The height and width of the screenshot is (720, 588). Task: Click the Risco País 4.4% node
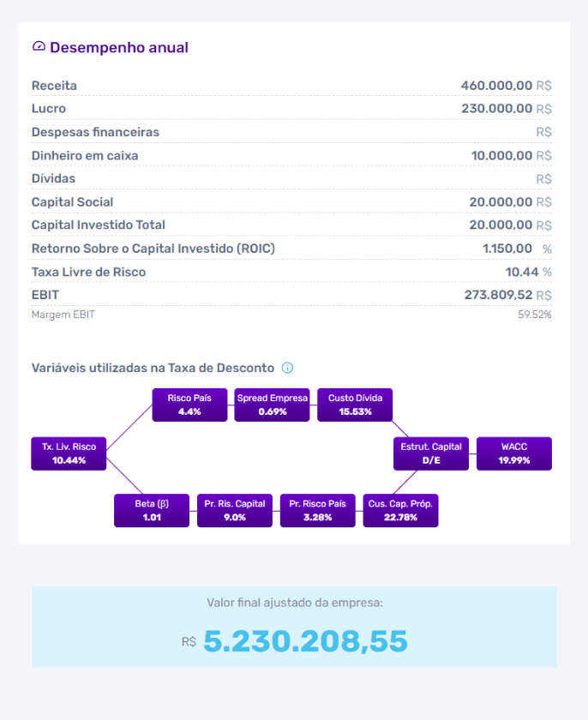(x=189, y=405)
